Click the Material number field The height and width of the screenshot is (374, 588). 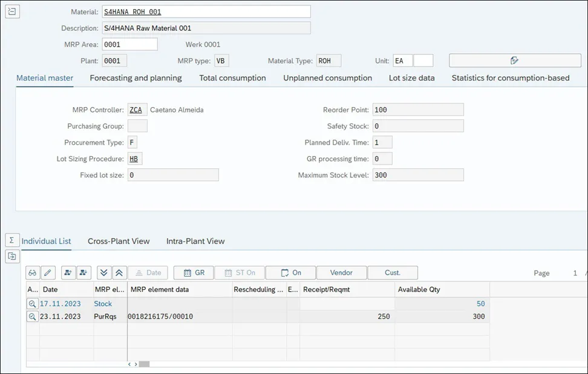pyautogui.click(x=206, y=11)
